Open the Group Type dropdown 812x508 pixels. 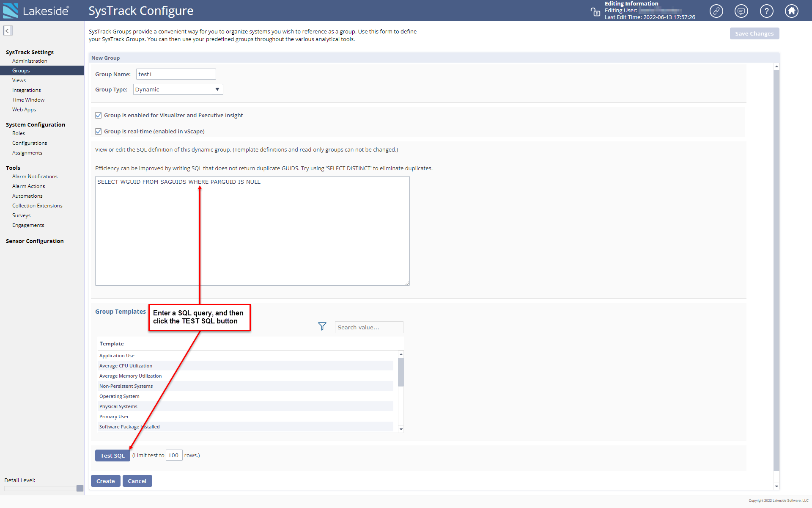pyautogui.click(x=178, y=89)
